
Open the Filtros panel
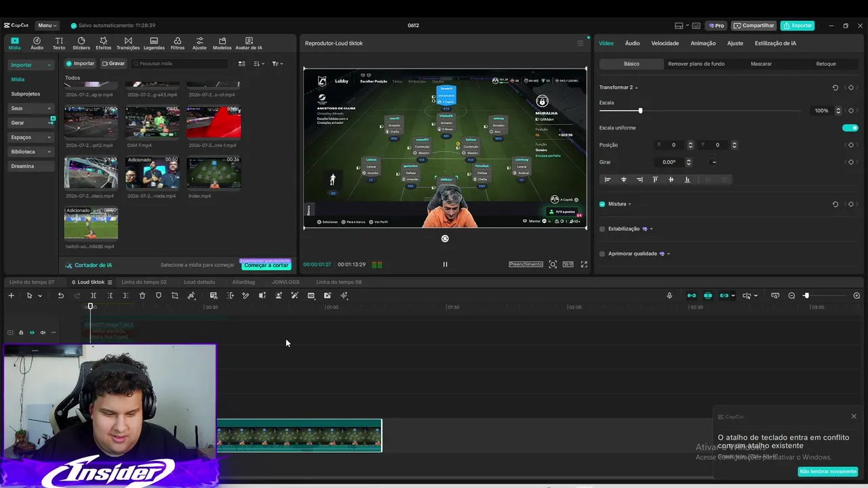click(178, 43)
